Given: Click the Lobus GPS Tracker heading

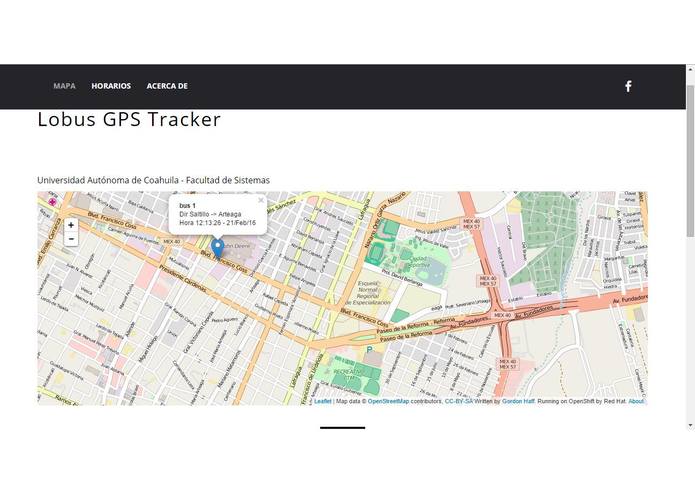Looking at the screenshot, I should click(129, 119).
